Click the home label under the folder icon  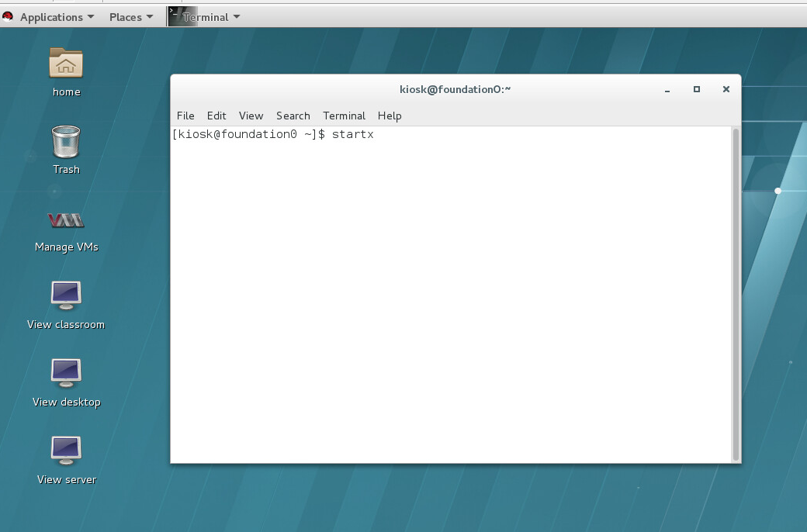pyautogui.click(x=67, y=92)
